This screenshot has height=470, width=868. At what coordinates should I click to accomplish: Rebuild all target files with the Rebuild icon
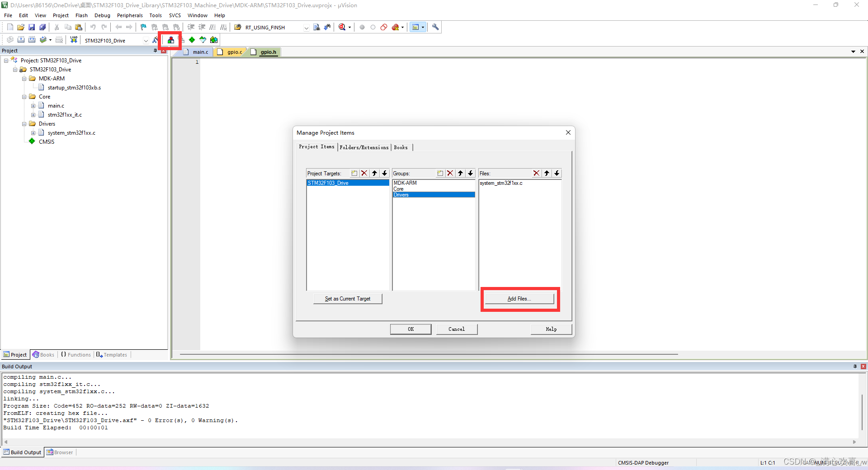coord(32,40)
